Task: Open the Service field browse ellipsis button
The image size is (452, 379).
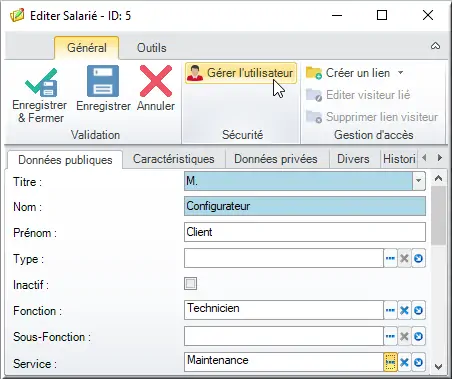Action: (x=390, y=362)
